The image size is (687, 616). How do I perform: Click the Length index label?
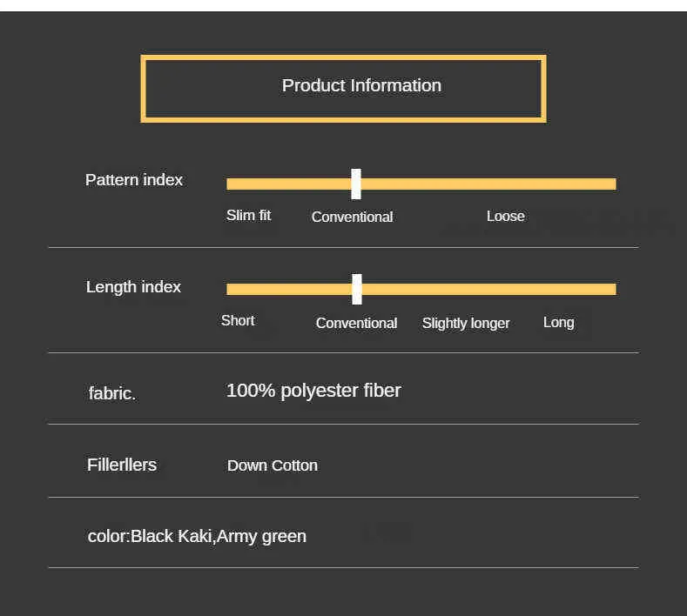(133, 287)
